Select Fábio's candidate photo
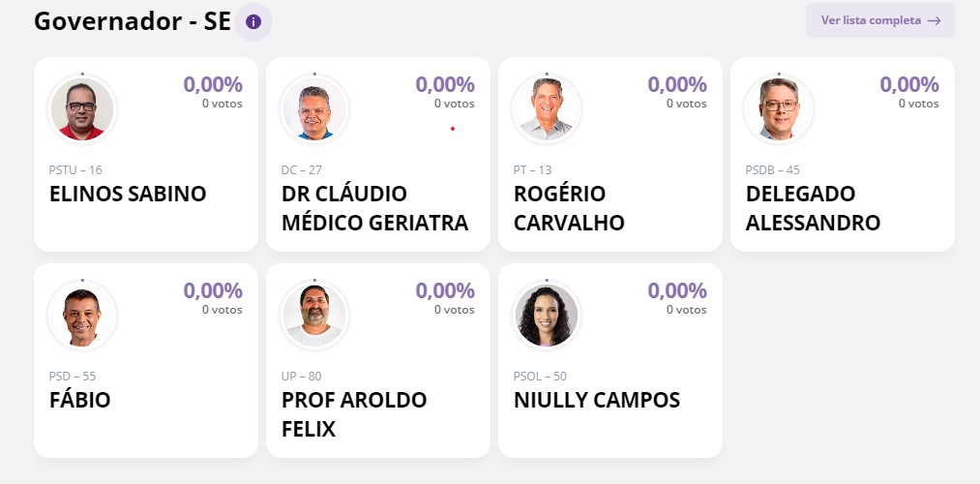Image resolution: width=980 pixels, height=484 pixels. point(82,315)
